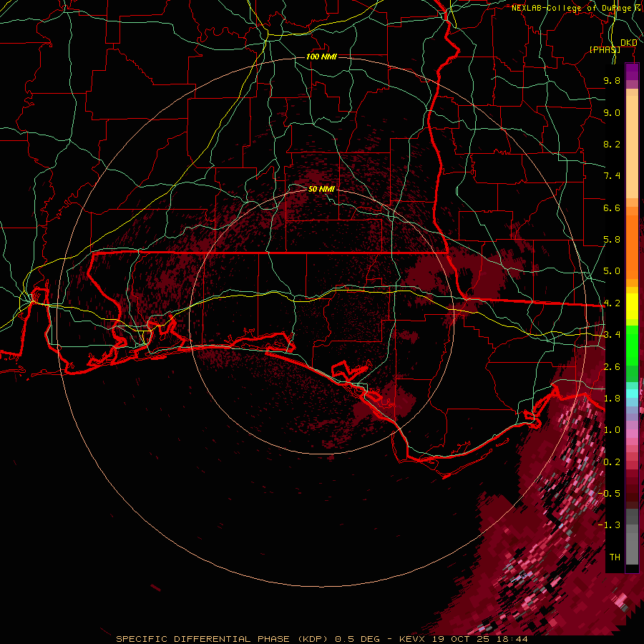This screenshot has width=644, height=644.
Task: Pick the bright green color bar segment
Action: pos(632,345)
